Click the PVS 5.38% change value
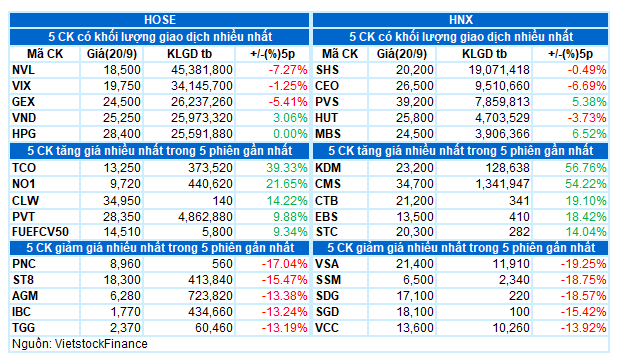 pos(589,102)
